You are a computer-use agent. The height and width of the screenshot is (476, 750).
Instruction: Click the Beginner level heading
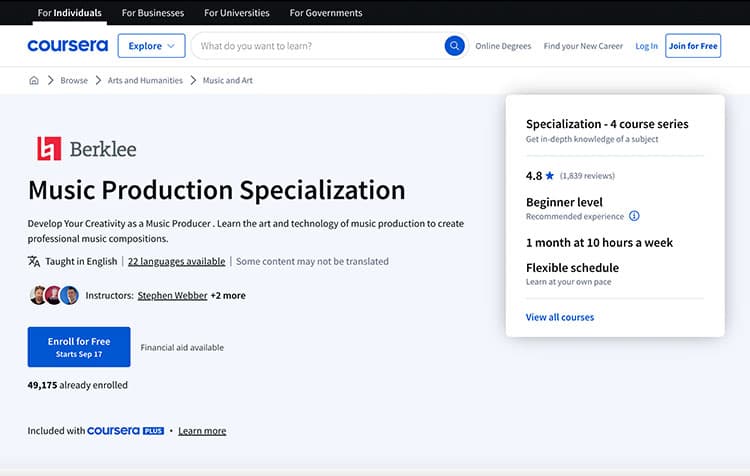click(564, 202)
